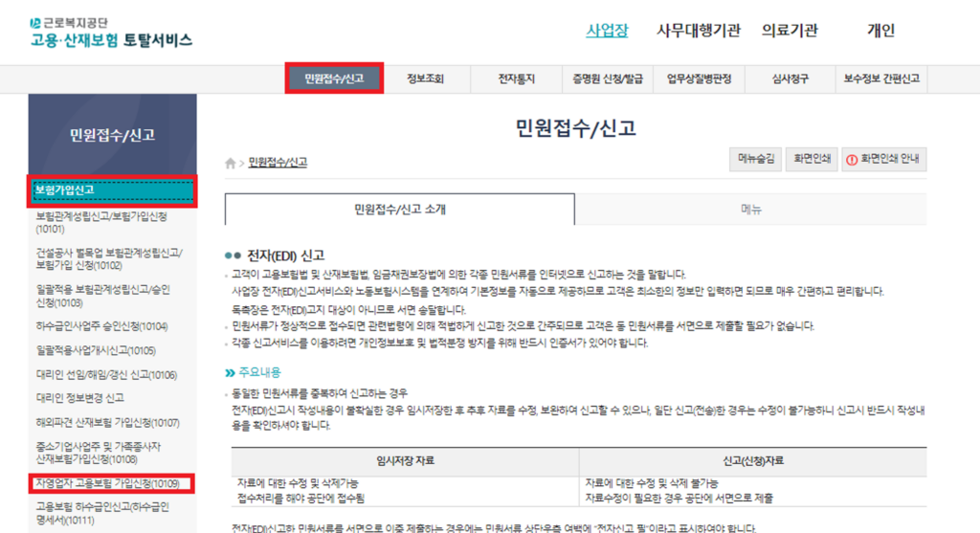Open 자영업자 고용보험 가입신청(10109) in the sidebar
Viewport: 980px width, 533px height.
point(107,483)
